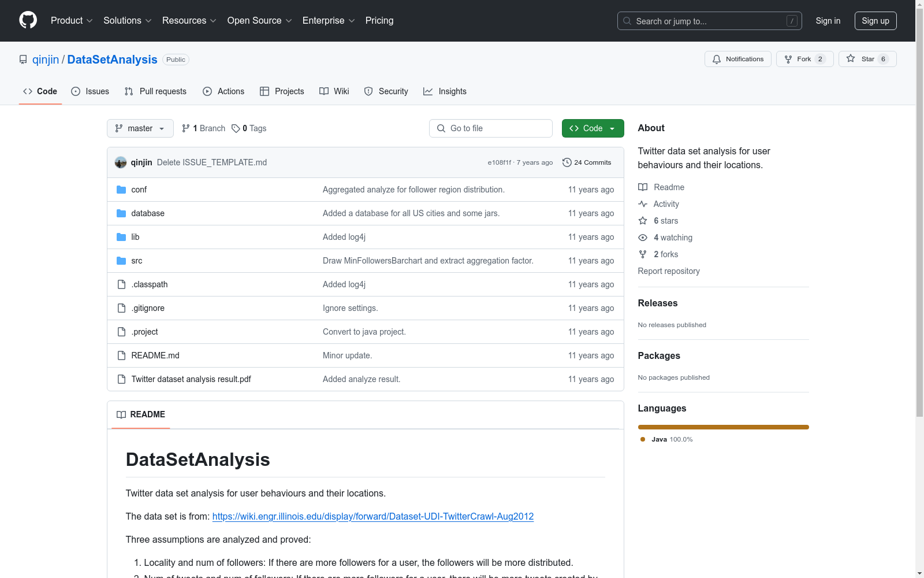This screenshot has width=924, height=578.
Task: Open the DataSetAnalysis repository title link
Action: pyautogui.click(x=112, y=60)
